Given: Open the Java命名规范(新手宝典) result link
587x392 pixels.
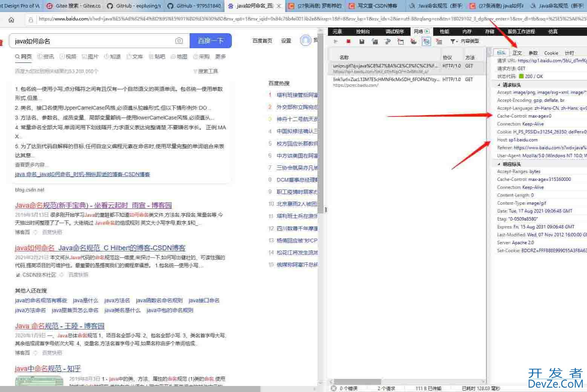Looking at the screenshot, I should pos(93,205).
